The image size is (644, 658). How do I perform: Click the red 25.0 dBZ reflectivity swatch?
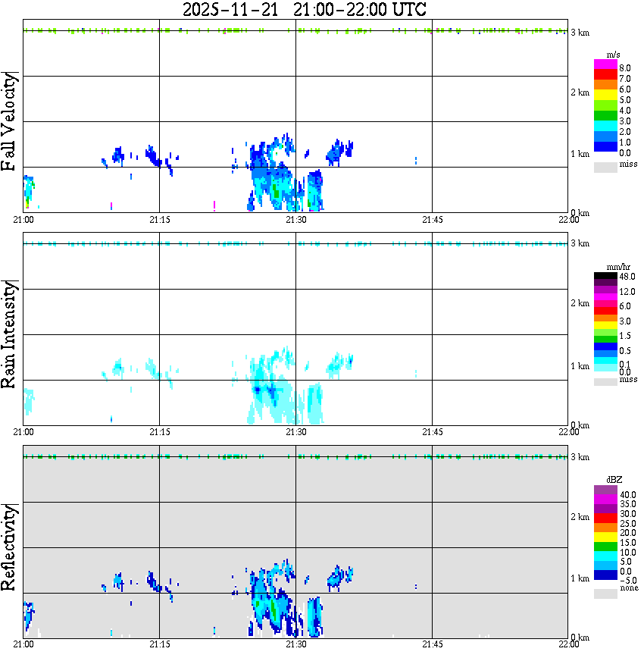tap(605, 519)
